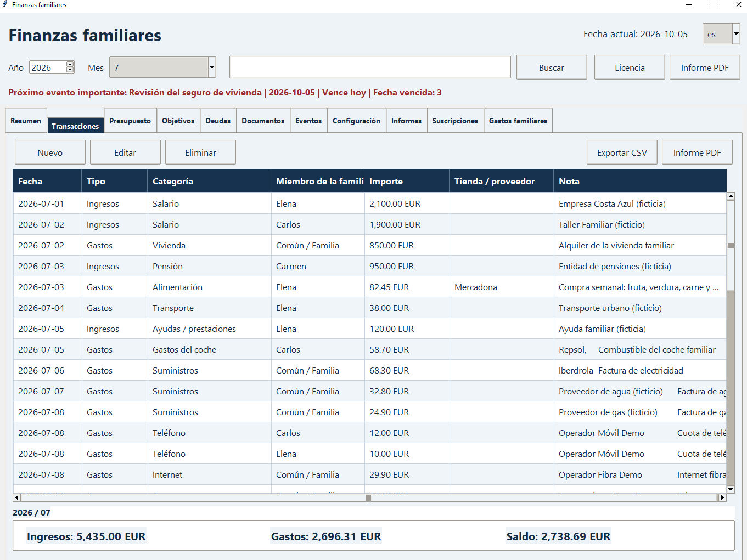Open the language selector showing 'es'

[721, 34]
